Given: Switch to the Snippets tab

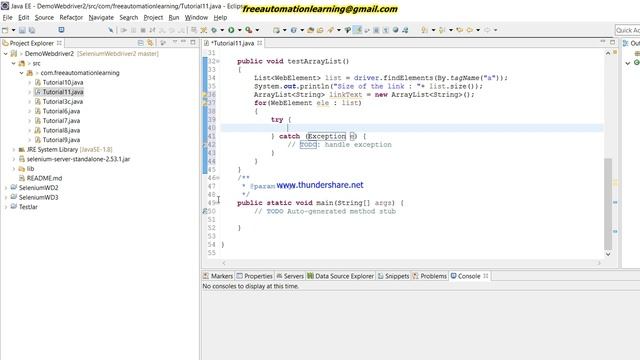Looking at the screenshot, I should (x=393, y=276).
